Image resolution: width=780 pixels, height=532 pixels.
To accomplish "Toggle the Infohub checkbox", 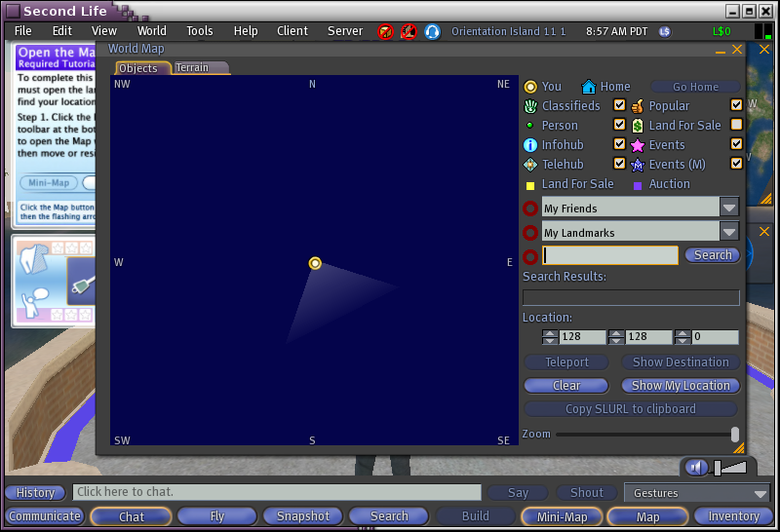I will point(619,143).
